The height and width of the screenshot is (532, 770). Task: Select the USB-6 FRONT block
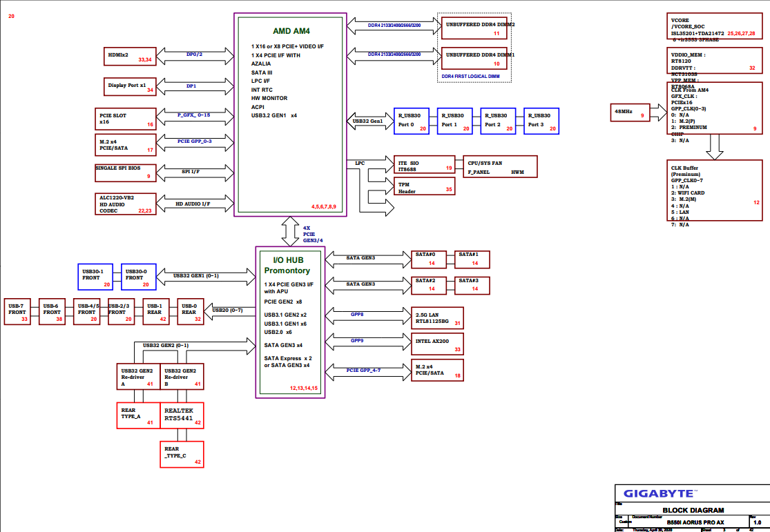point(52,312)
